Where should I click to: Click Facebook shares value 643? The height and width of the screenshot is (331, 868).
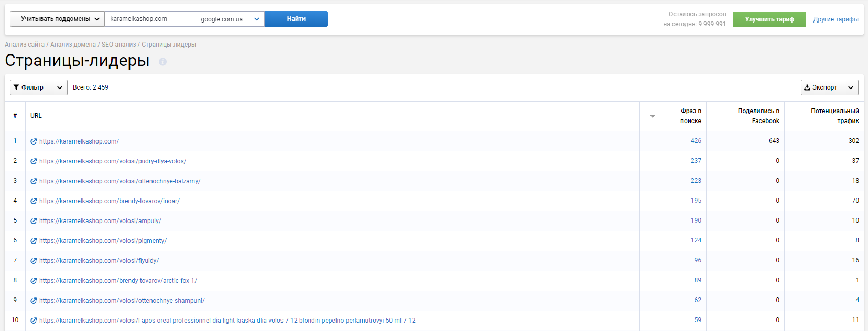774,141
